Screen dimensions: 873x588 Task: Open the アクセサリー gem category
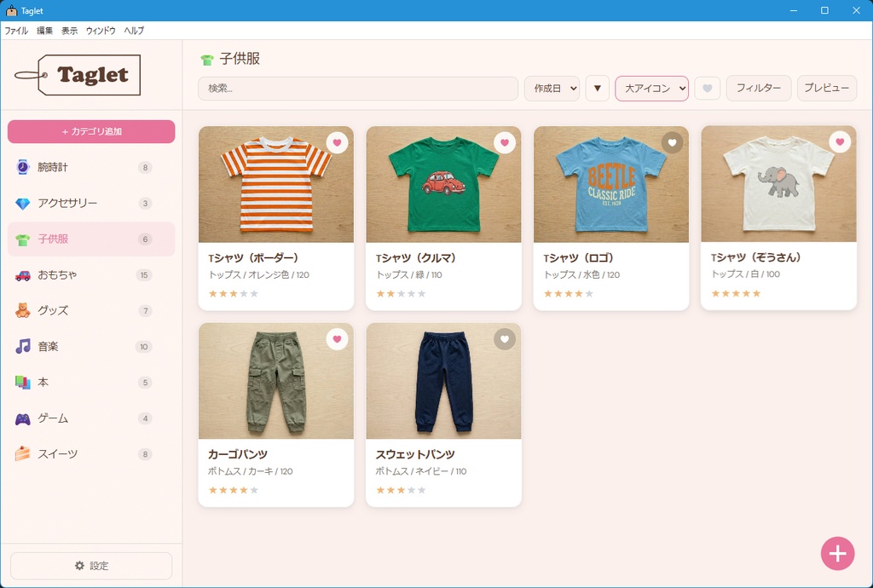[x=21, y=203]
